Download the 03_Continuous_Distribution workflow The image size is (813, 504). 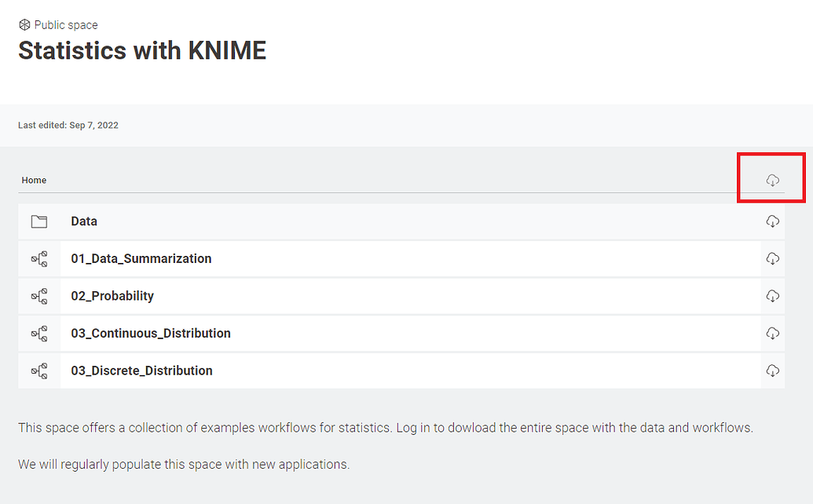(772, 333)
